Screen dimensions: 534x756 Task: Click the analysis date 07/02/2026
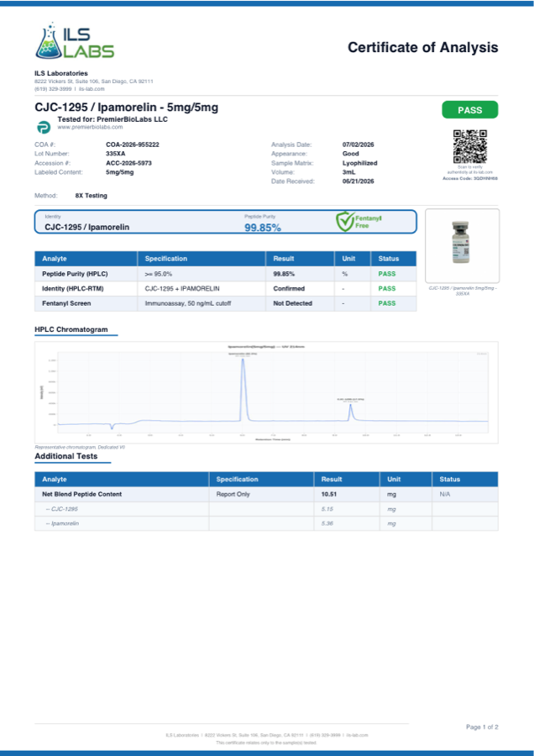pos(358,144)
